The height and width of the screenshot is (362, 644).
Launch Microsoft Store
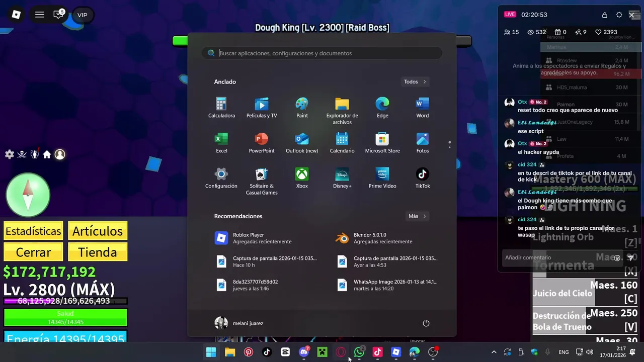point(382,143)
